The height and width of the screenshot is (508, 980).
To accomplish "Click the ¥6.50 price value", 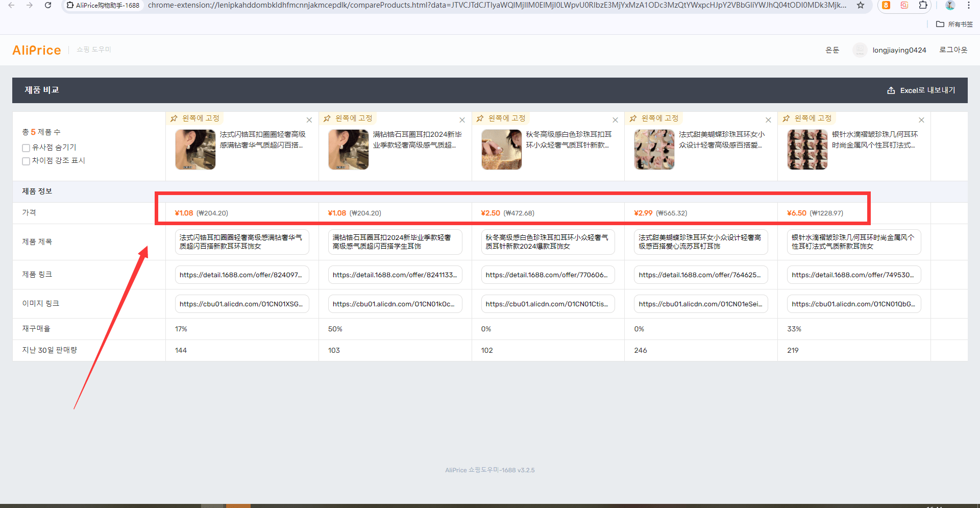I will pos(797,213).
